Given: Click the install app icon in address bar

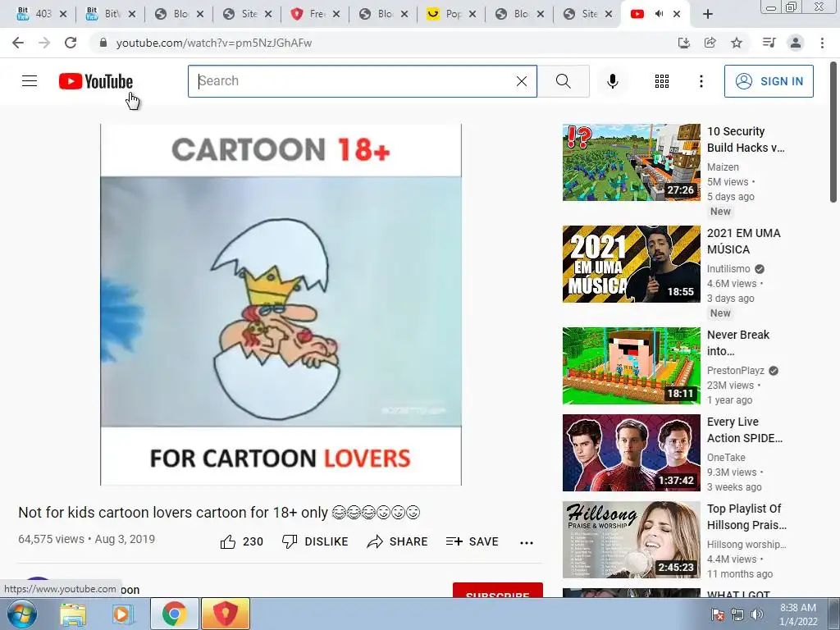Looking at the screenshot, I should (683, 43).
